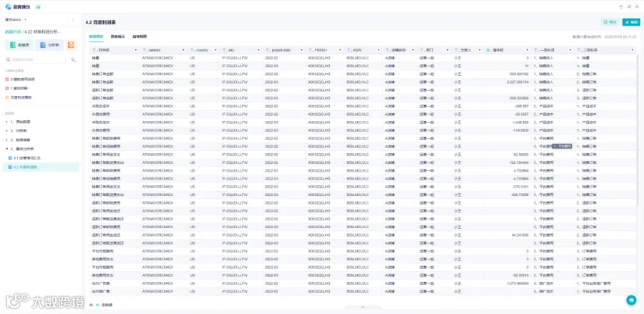The image size is (644, 314).
Task: Open the sellerId column dropdown
Action: click(x=182, y=50)
